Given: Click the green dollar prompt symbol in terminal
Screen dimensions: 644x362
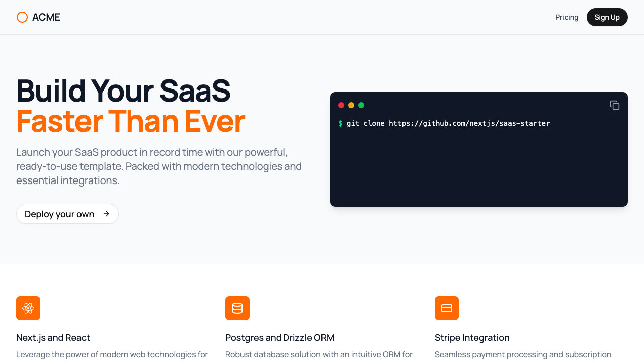Looking at the screenshot, I should pyautogui.click(x=341, y=123).
